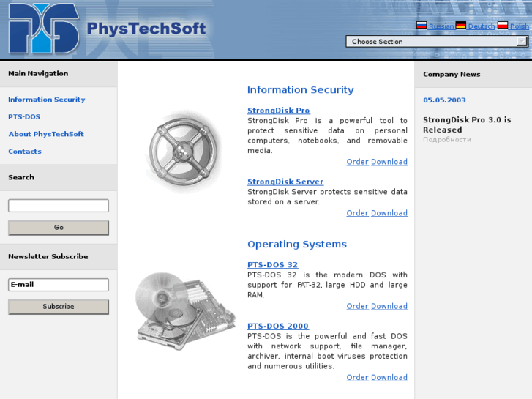Click Order under PTS-DOS 2000
532x399 pixels.
click(357, 377)
